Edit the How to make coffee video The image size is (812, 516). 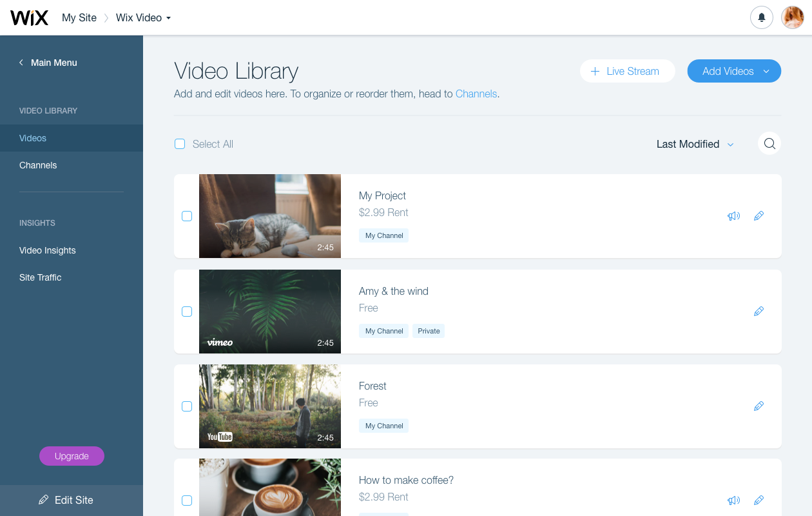point(759,501)
